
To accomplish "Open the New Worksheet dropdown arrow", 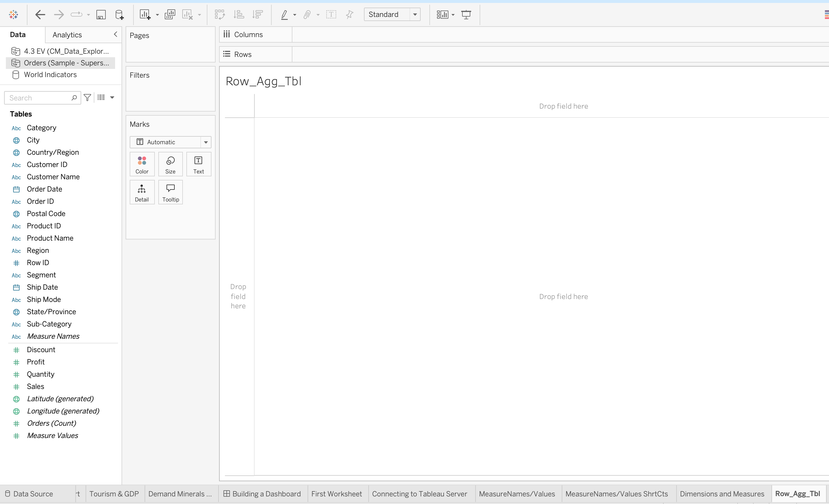I will [157, 15].
